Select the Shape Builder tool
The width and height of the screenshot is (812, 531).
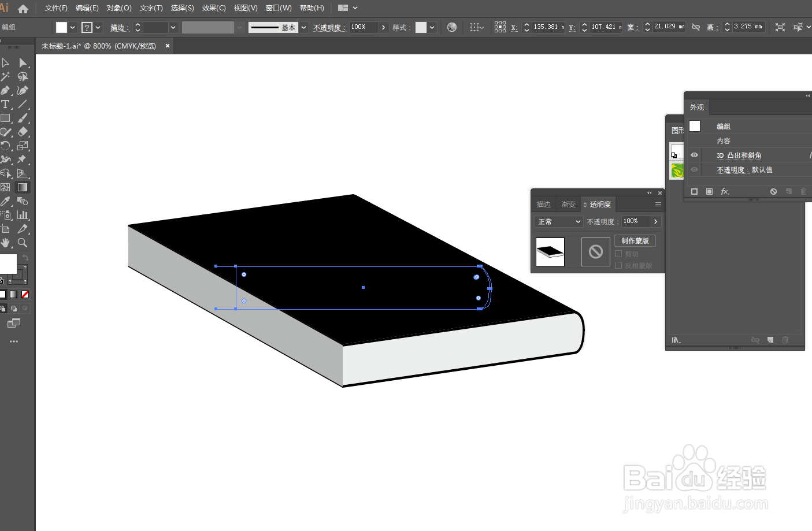point(6,173)
